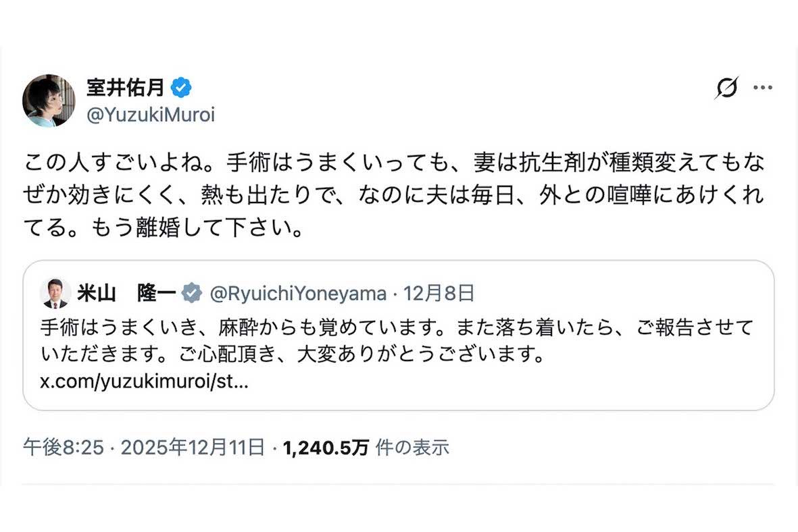Open 室井佑月's profile picture
The width and height of the screenshot is (798, 532).
pos(49,99)
